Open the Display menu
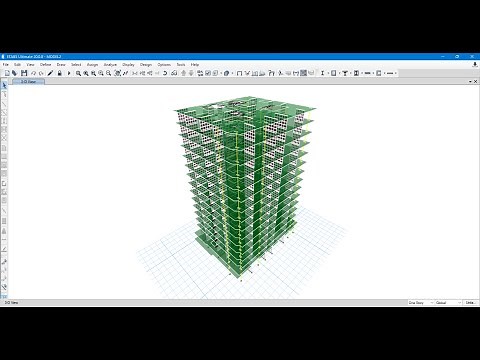This screenshot has height=360, width=480. pos(128,65)
